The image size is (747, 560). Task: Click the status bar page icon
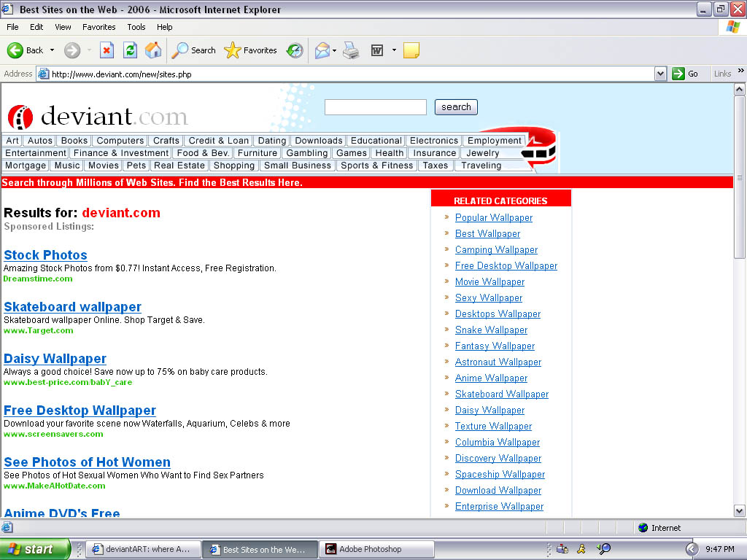pos(7,527)
